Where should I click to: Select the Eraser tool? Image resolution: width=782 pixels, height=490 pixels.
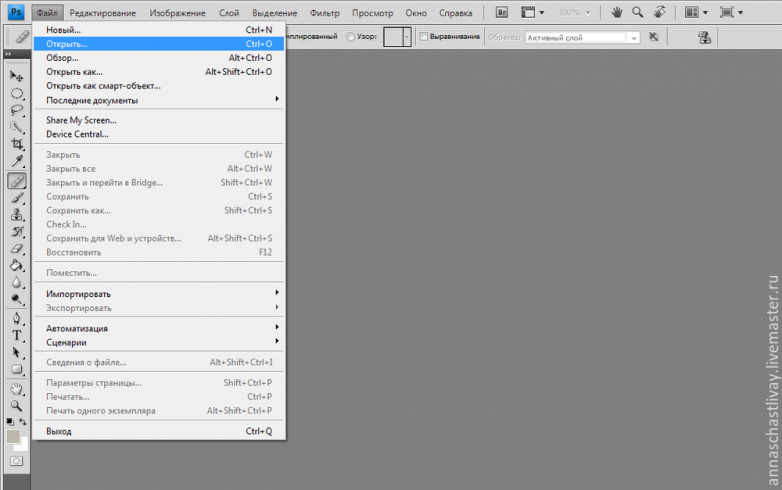[16, 249]
